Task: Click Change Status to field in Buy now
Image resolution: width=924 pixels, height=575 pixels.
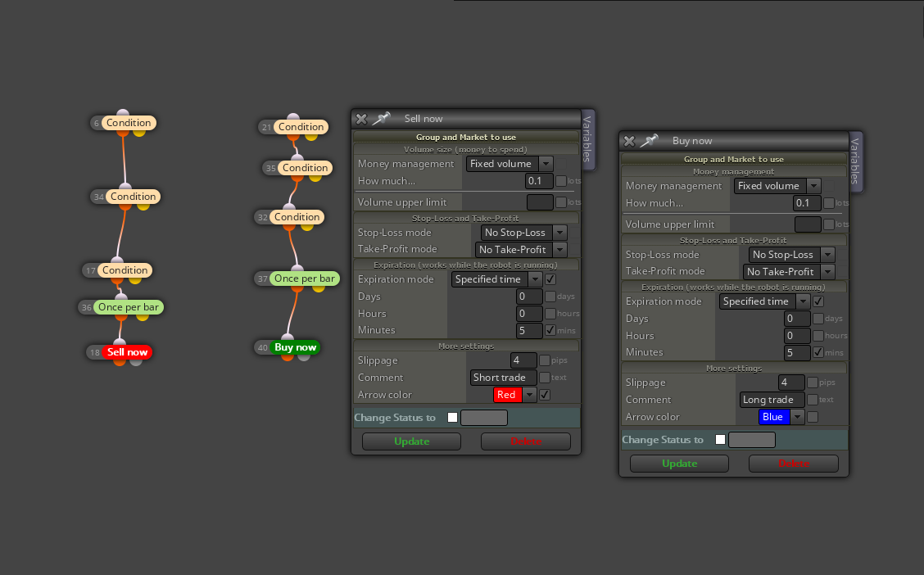Action: point(751,440)
